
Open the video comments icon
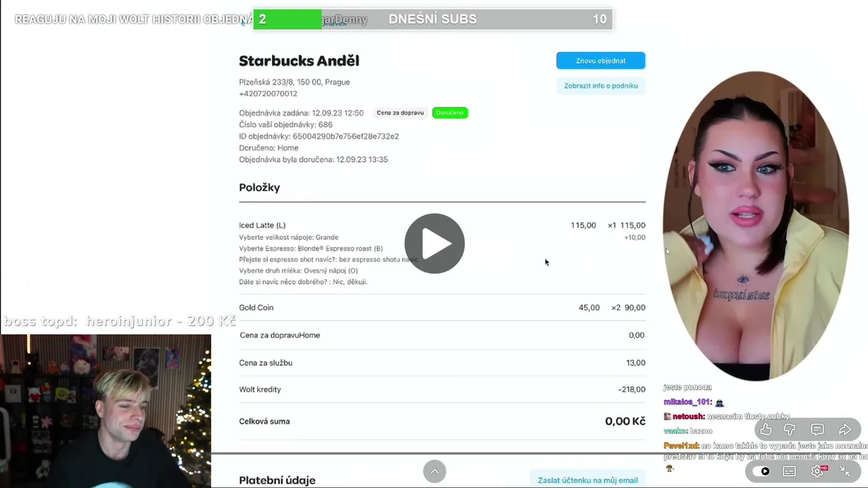(x=817, y=430)
